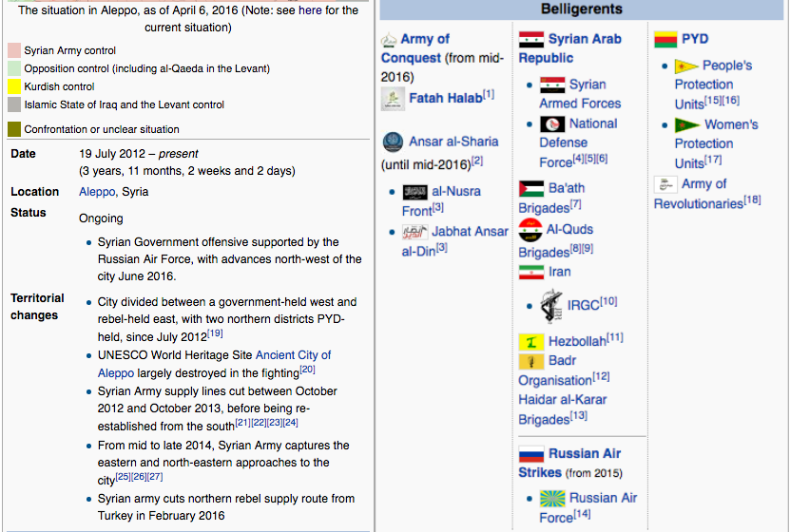Open citation 19 after July 2012
The image size is (790, 532).
click(x=215, y=333)
